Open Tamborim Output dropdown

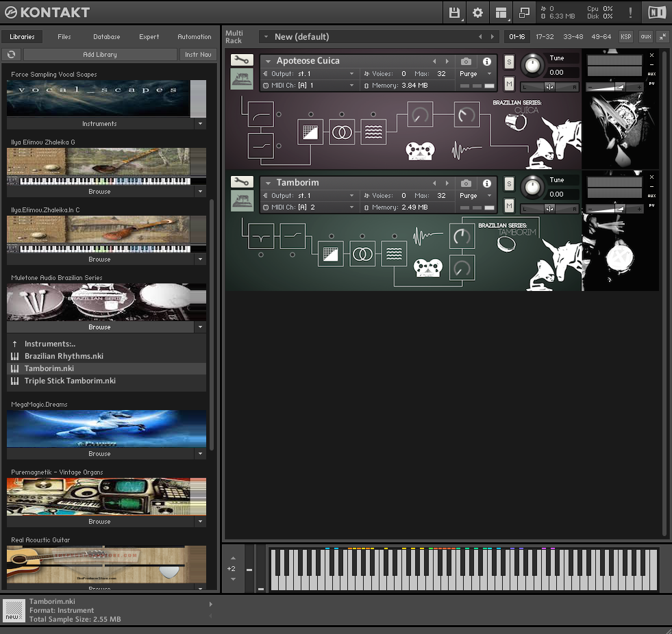351,195
